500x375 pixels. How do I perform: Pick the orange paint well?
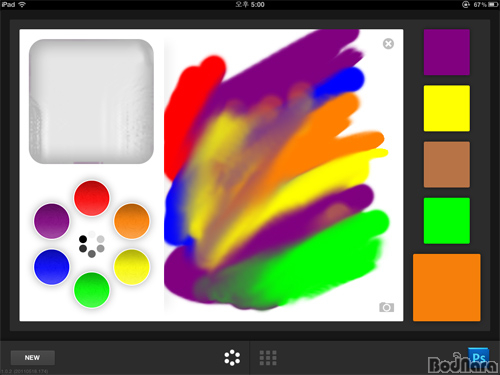pos(132,221)
